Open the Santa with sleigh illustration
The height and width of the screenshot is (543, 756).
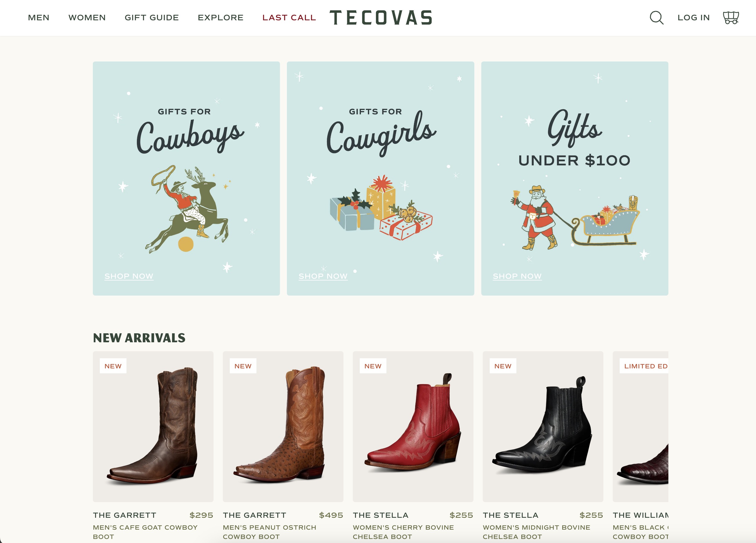click(575, 217)
